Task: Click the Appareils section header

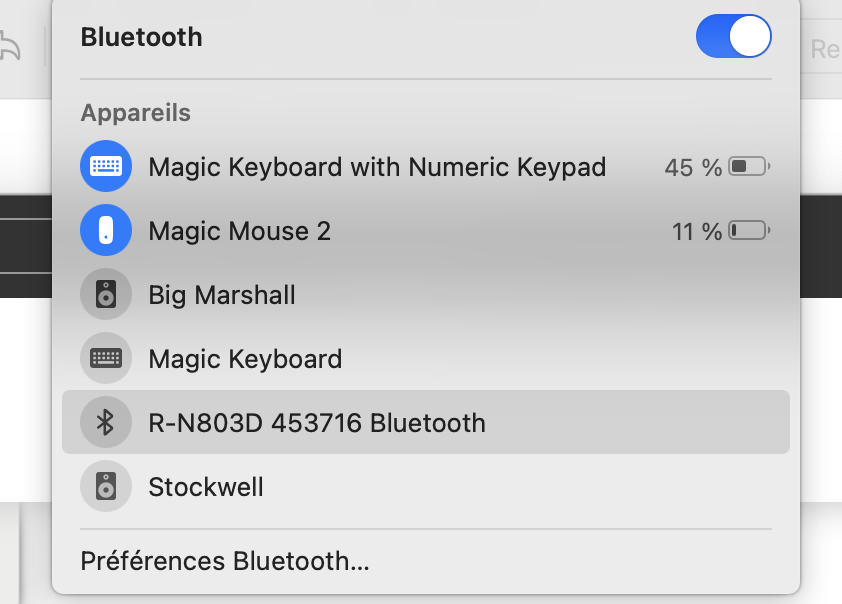Action: pos(135,113)
